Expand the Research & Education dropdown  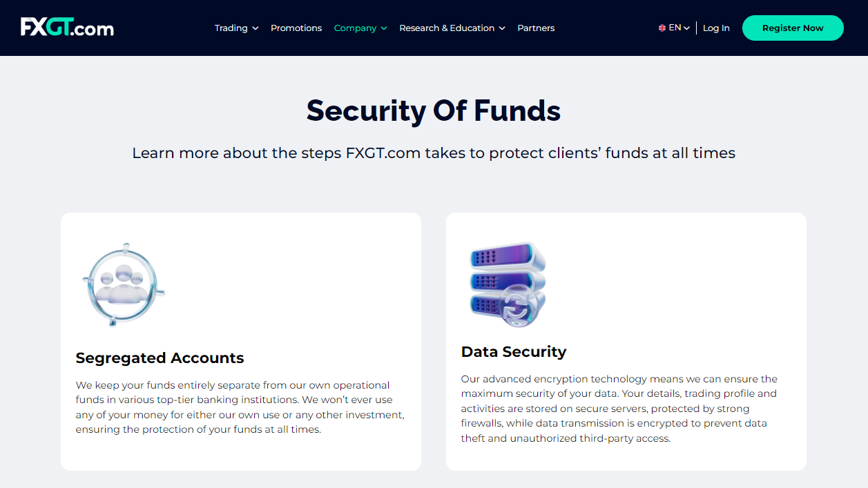pos(452,28)
